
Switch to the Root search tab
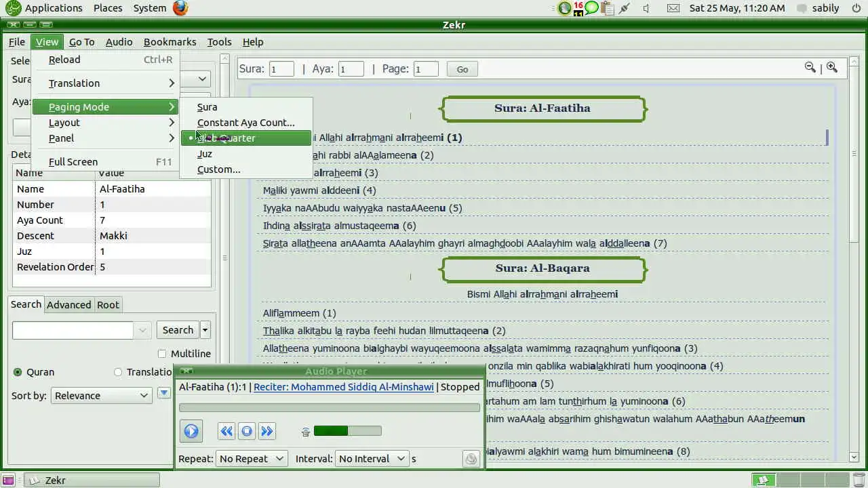click(x=108, y=305)
